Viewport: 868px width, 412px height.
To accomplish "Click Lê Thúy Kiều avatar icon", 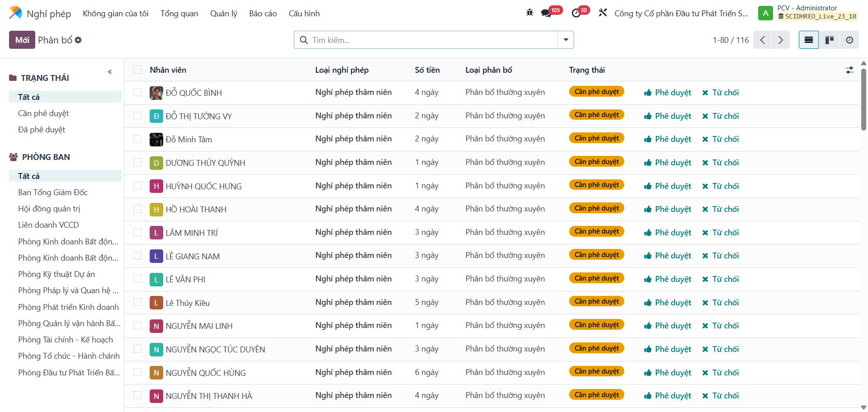I will pyautogui.click(x=156, y=303).
